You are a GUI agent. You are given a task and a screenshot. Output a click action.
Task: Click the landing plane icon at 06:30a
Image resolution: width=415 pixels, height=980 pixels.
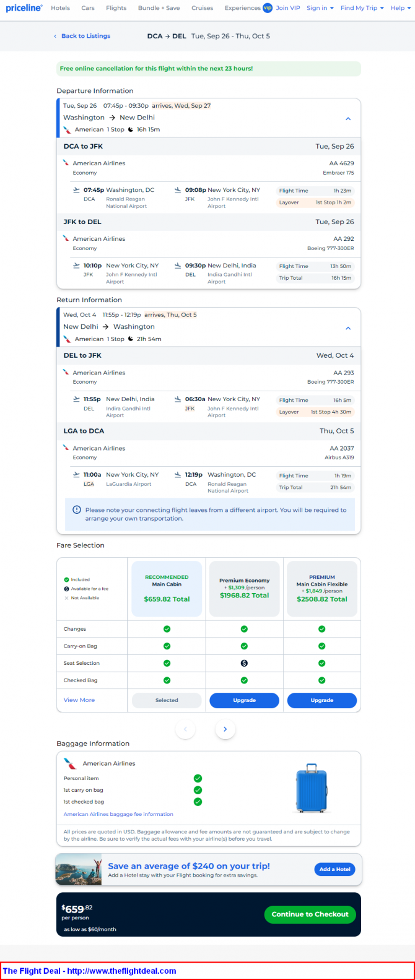tap(178, 399)
